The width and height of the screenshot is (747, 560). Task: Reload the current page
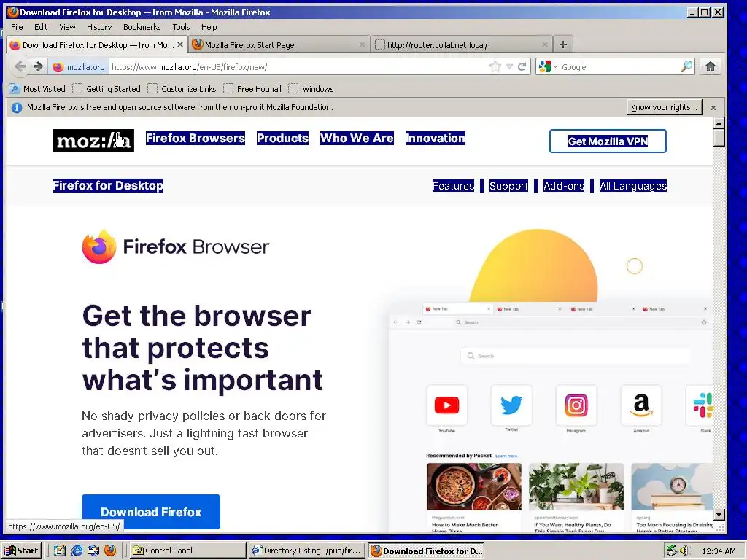point(522,66)
